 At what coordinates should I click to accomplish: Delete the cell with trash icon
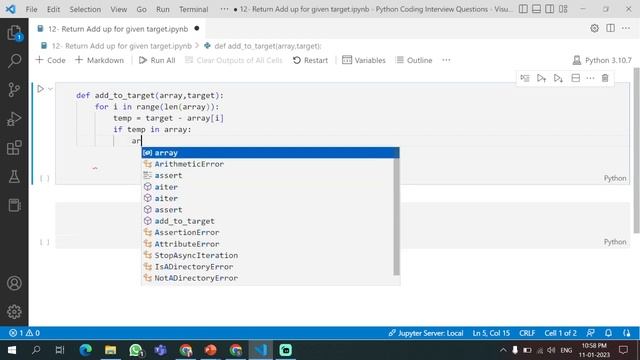(x=605, y=78)
